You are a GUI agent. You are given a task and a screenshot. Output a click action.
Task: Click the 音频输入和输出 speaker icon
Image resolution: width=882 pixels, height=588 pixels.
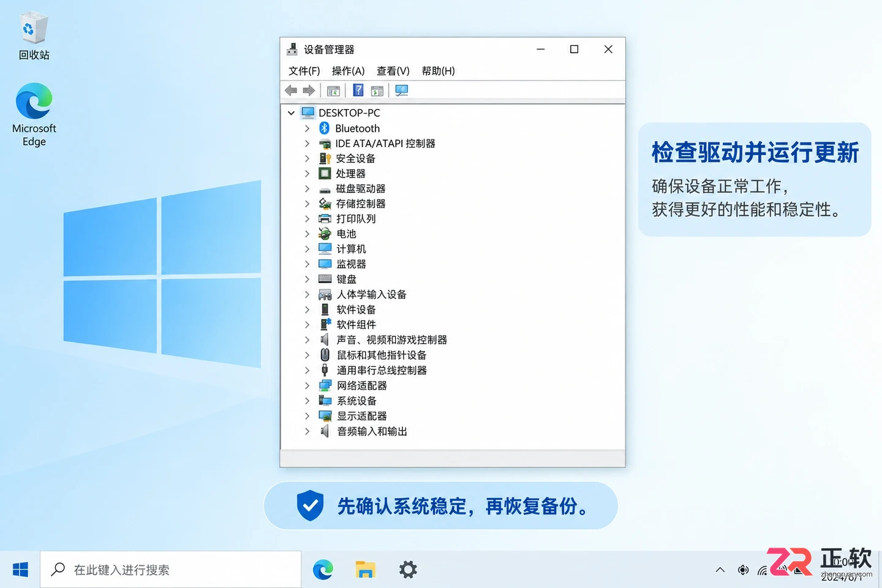point(325,431)
